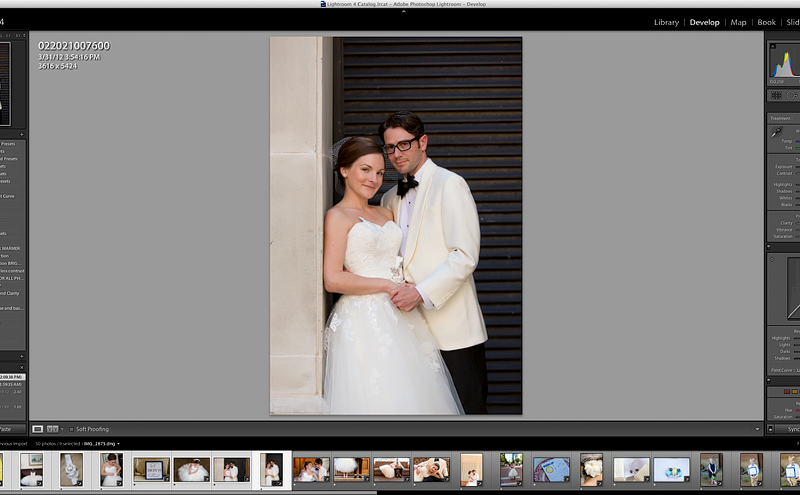Click the histogram shadow clipping indicator
Image resolution: width=800 pixels, height=495 pixels.
coord(771,45)
